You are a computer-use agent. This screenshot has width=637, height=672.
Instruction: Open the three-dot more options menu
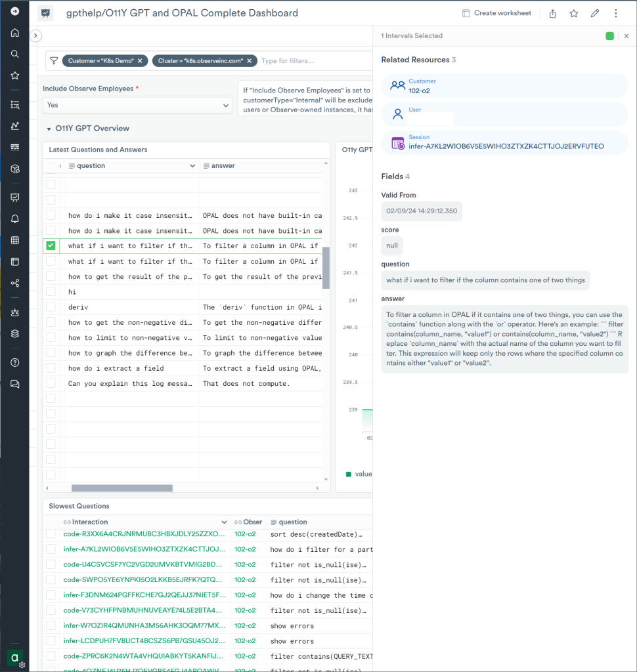(615, 13)
